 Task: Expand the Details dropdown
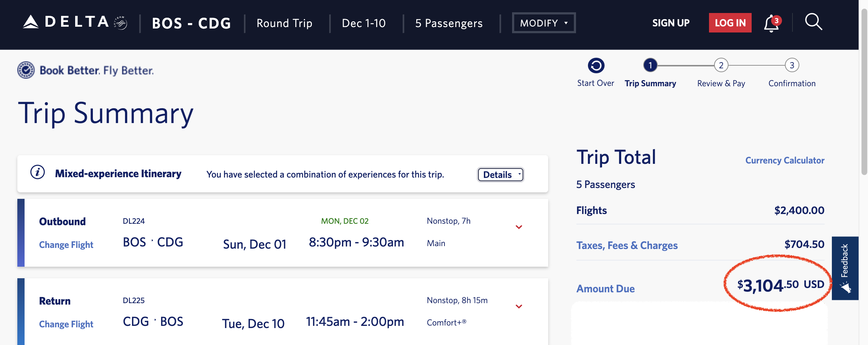point(500,175)
